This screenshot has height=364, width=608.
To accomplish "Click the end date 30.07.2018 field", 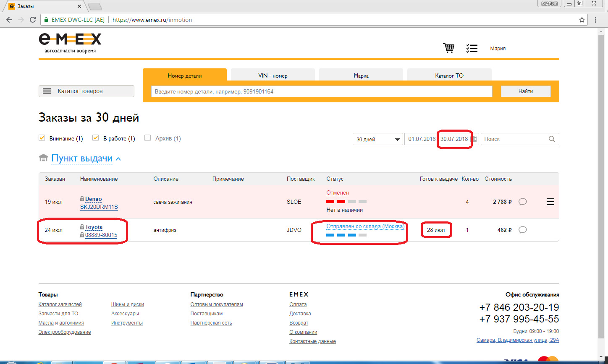I will (x=454, y=139).
